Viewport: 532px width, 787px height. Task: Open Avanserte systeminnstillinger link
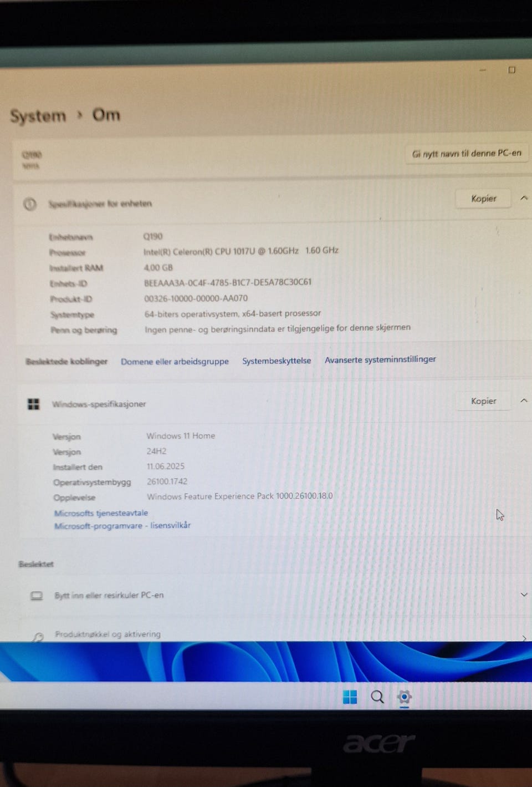tap(380, 359)
